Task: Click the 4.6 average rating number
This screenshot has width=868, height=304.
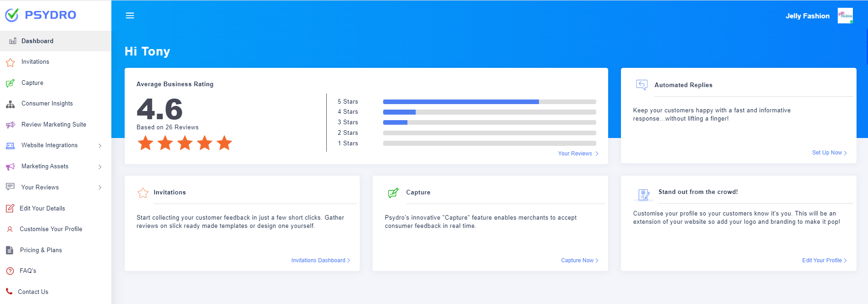Action: [x=159, y=109]
